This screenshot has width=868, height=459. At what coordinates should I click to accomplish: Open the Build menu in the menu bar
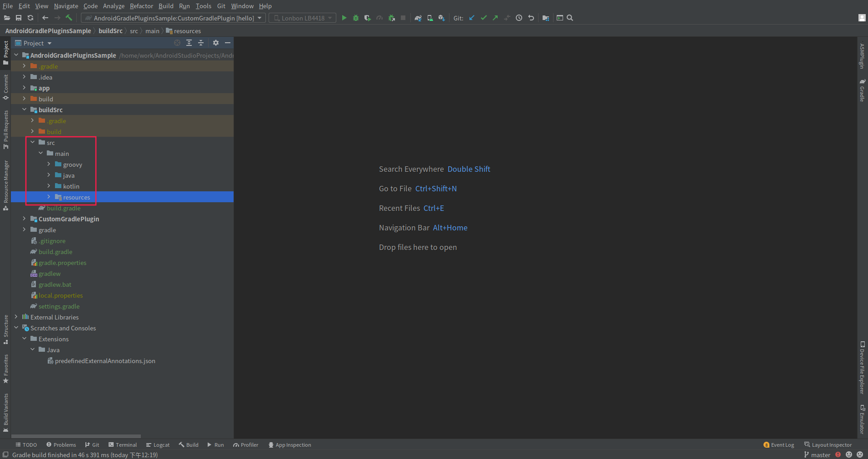(166, 6)
